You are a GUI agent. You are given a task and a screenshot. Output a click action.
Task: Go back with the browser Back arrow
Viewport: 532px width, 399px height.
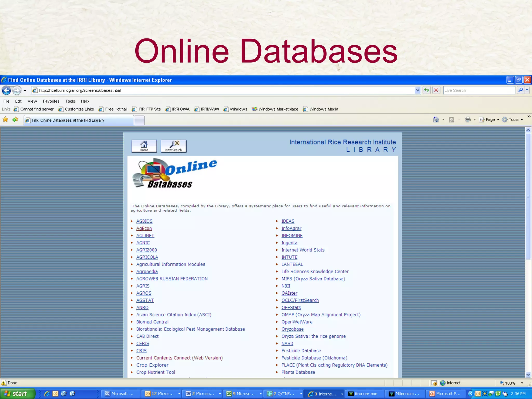pos(6,90)
